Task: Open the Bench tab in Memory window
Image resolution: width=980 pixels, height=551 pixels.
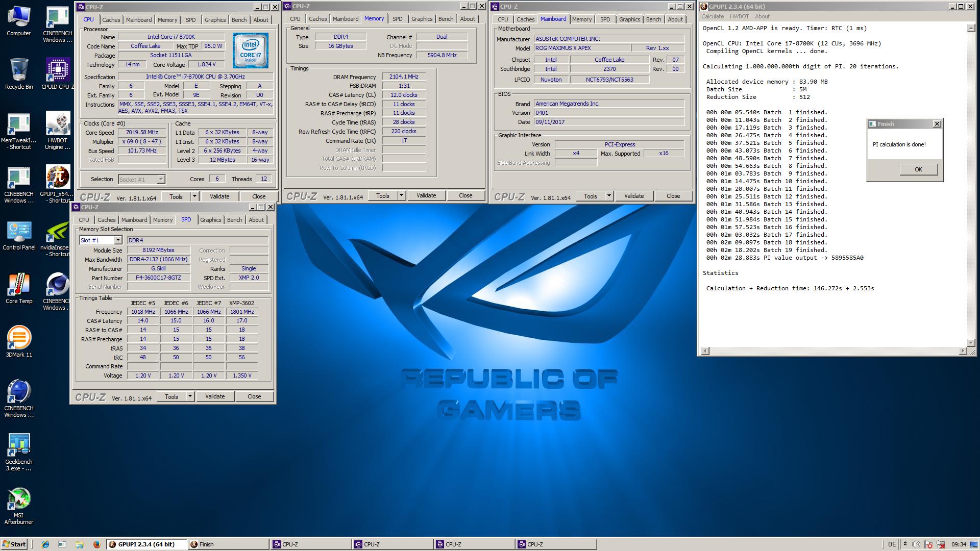Action: tap(446, 19)
